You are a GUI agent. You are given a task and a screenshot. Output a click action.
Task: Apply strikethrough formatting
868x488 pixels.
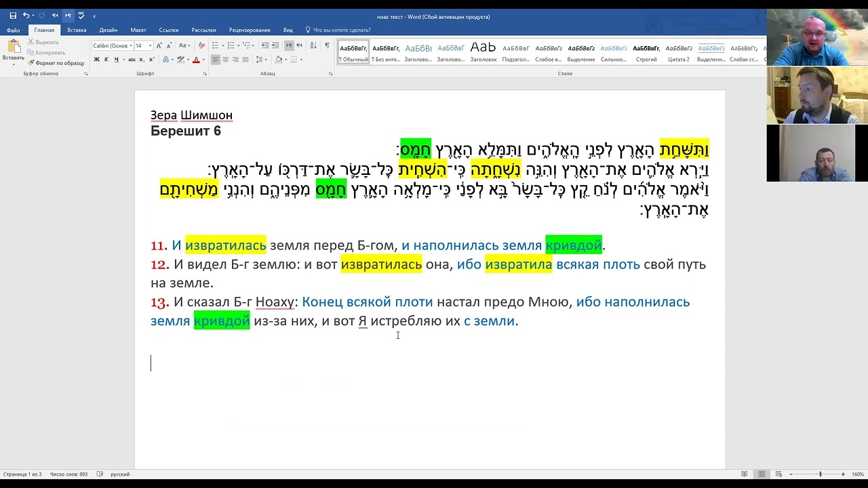tap(132, 60)
